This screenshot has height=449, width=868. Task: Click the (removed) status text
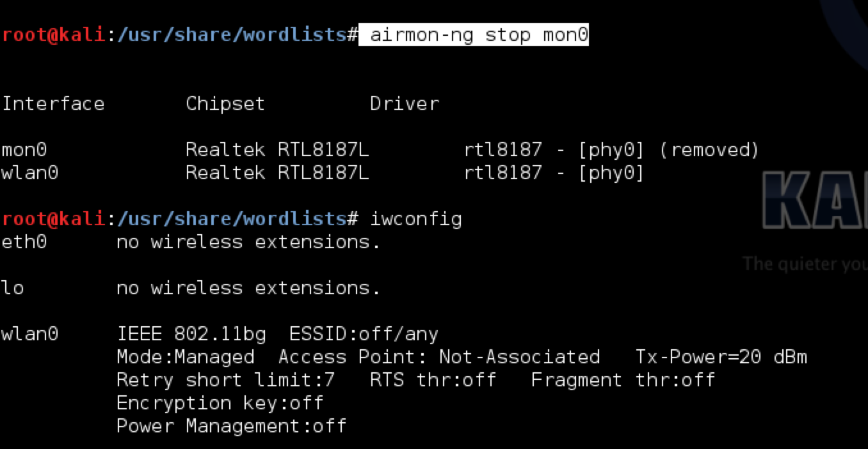click(709, 150)
